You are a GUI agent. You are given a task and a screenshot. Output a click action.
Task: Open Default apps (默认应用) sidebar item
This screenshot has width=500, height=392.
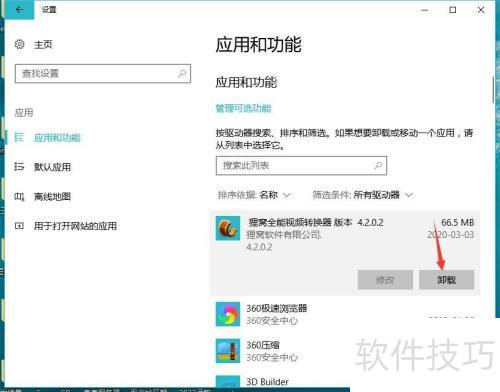tap(52, 167)
